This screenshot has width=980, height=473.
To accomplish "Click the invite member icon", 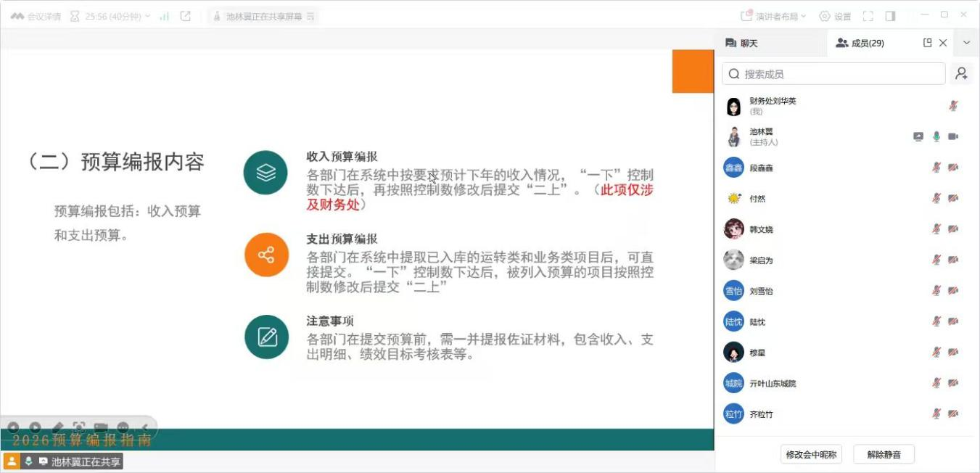I will (961, 73).
